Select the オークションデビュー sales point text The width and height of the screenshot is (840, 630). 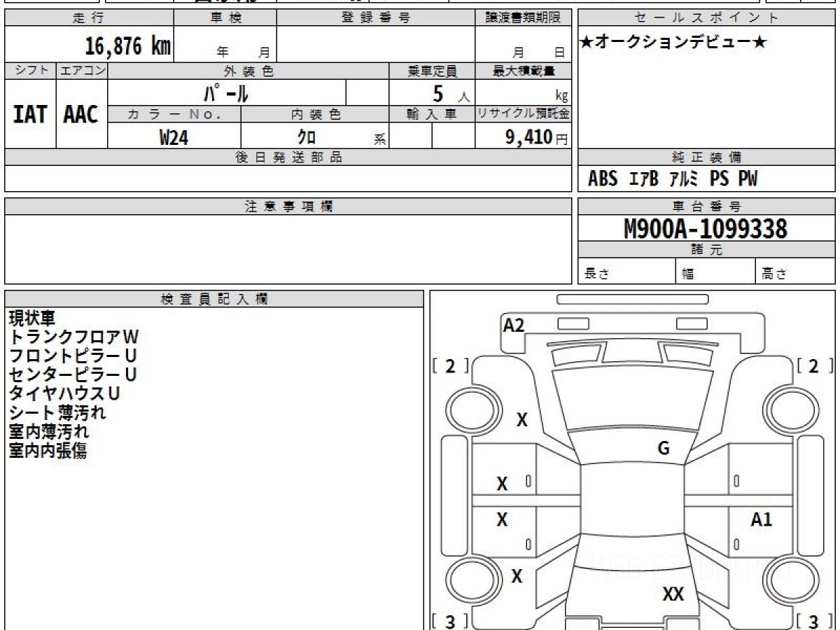click(x=673, y=43)
